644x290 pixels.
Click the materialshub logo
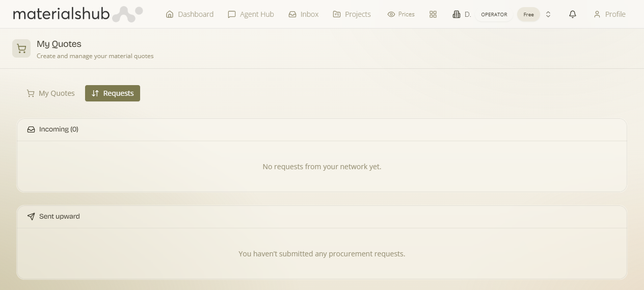pyautogui.click(x=77, y=14)
